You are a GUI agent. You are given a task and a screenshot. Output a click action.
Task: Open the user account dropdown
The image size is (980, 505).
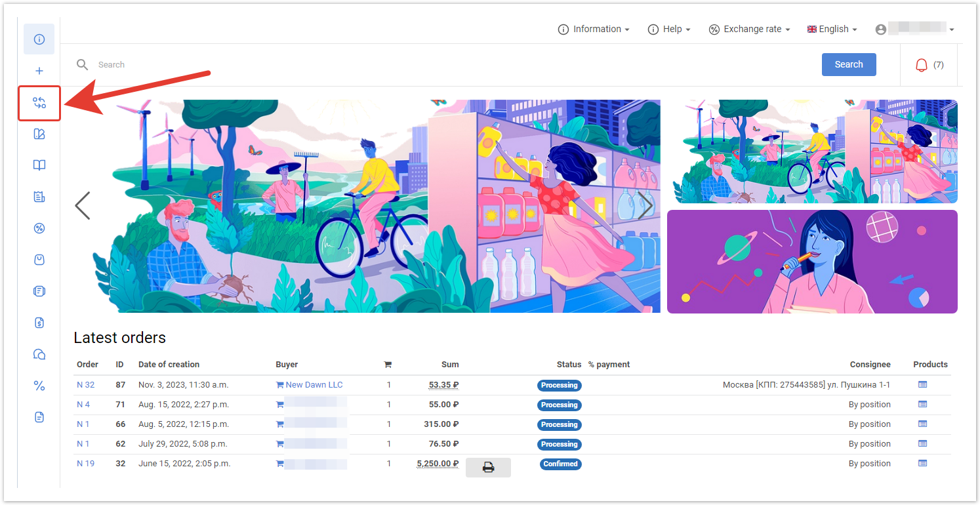(x=914, y=30)
